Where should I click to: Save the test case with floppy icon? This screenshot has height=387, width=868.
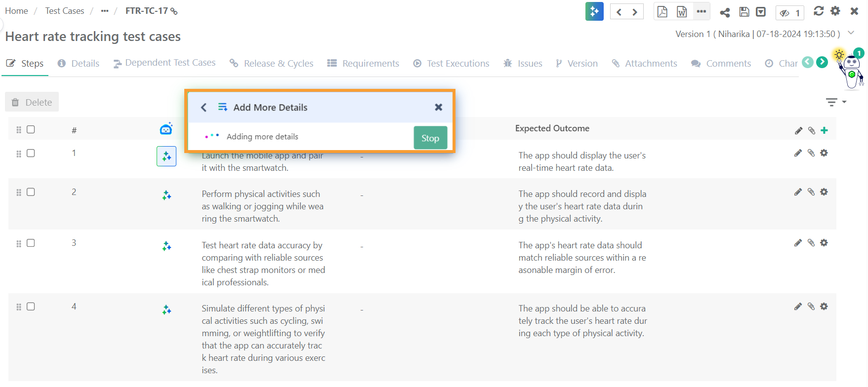click(x=744, y=12)
